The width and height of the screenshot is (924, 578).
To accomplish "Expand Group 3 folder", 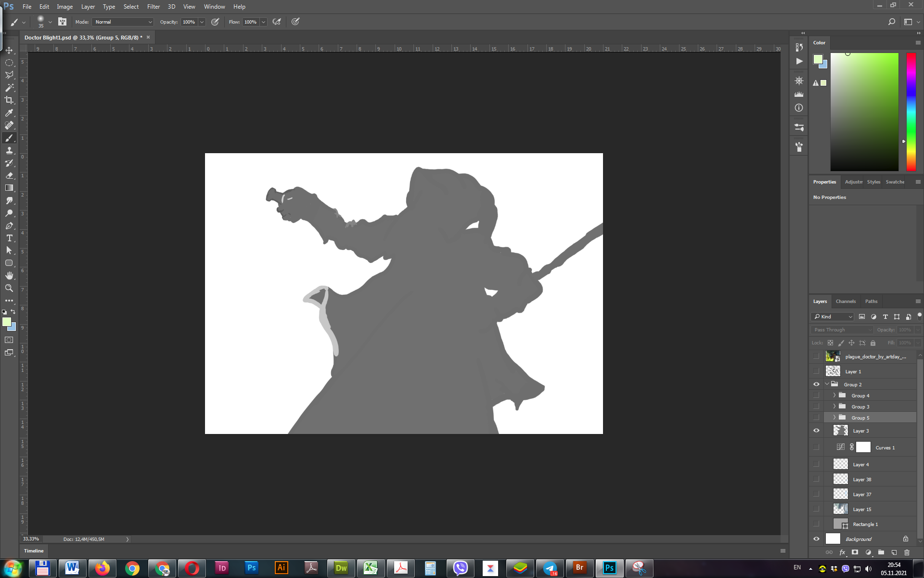I will pyautogui.click(x=834, y=407).
